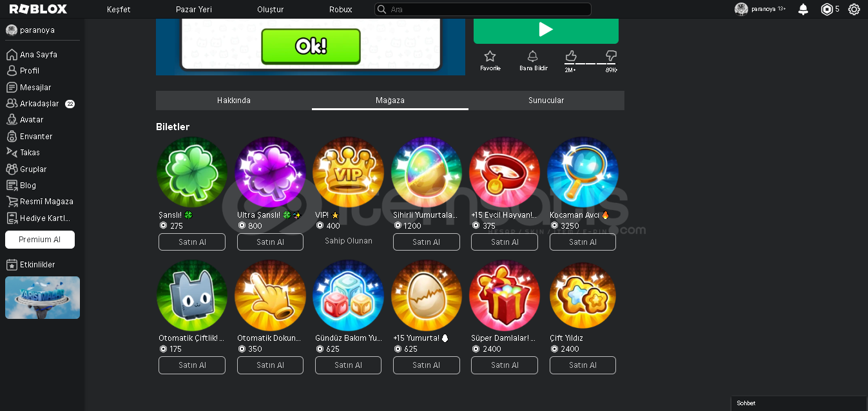The height and width of the screenshot is (411, 868).
Task: Open the Robux balance icon
Action: 827,9
